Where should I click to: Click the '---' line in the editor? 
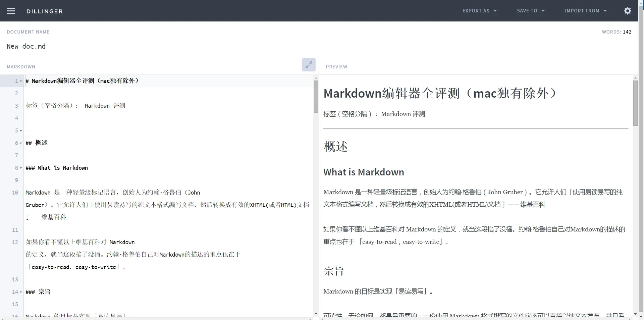point(30,130)
